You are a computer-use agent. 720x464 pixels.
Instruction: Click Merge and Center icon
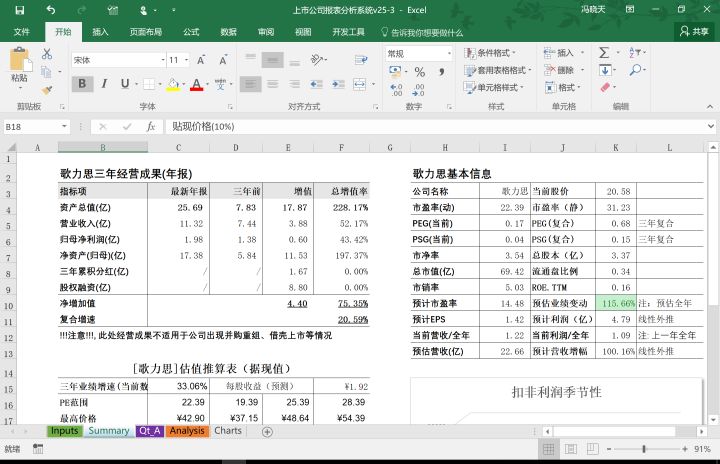coord(360,84)
